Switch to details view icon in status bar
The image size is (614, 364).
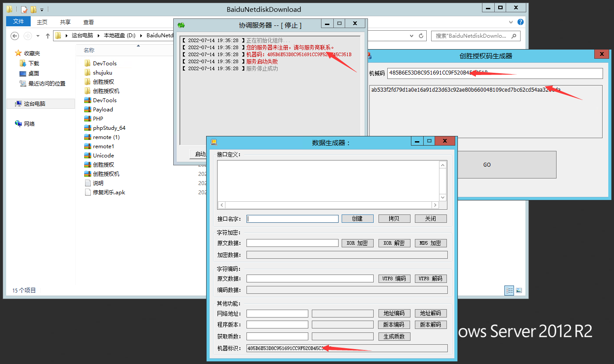coord(509,290)
